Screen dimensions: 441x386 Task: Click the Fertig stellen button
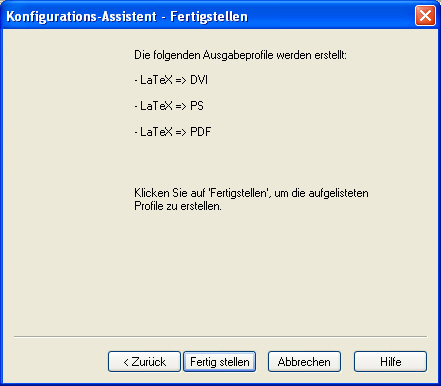[x=220, y=361]
